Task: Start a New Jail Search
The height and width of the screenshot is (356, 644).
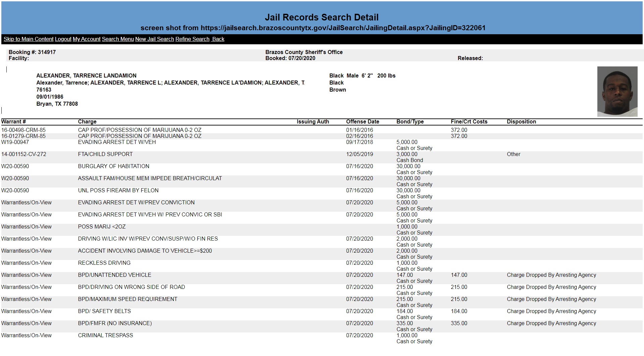Action: [x=154, y=39]
